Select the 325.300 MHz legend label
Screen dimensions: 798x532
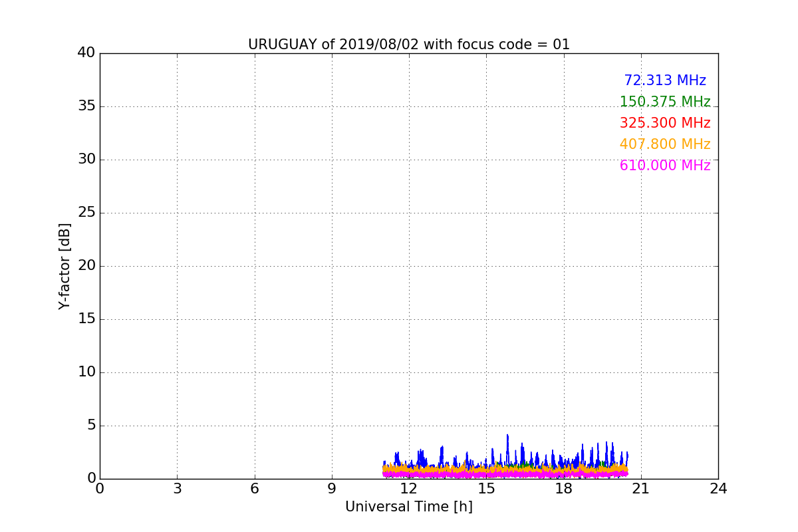click(665, 123)
